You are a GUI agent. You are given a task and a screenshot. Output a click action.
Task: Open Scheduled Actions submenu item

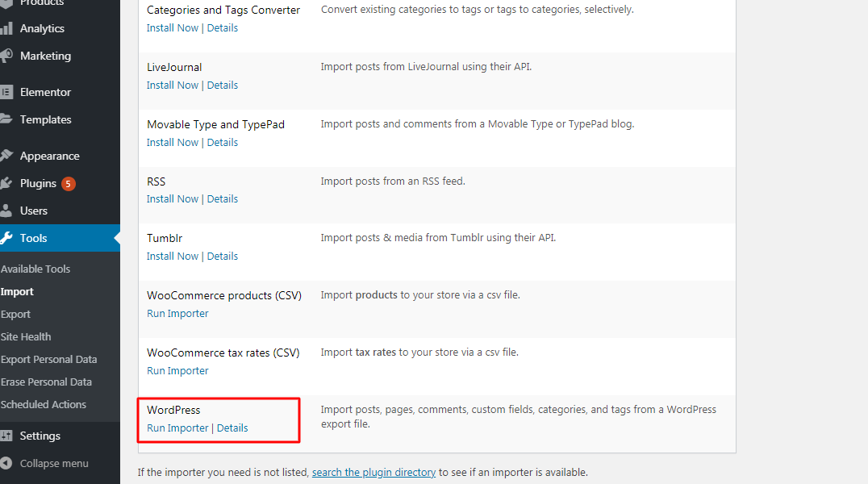click(44, 405)
